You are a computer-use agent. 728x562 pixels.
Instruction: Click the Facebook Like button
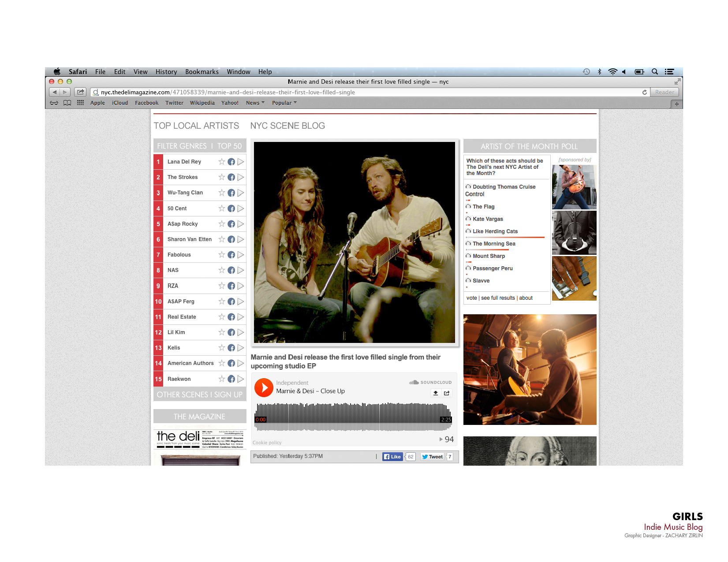(x=392, y=457)
